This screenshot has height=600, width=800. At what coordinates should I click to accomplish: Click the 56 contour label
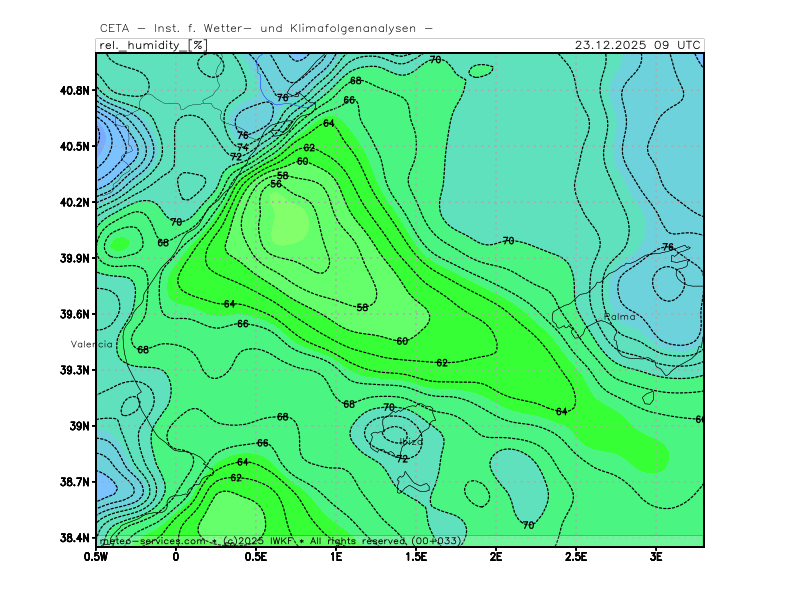[276, 184]
